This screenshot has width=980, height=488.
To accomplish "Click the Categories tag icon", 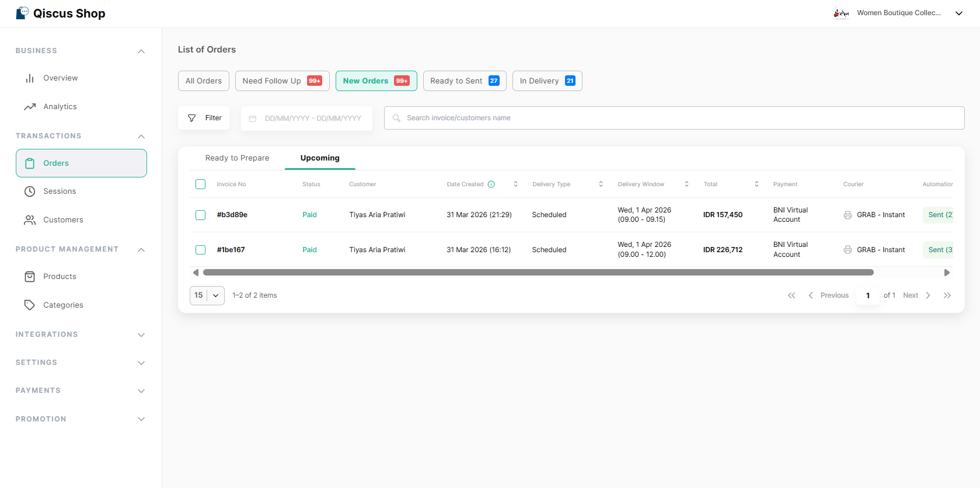I will pyautogui.click(x=30, y=305).
